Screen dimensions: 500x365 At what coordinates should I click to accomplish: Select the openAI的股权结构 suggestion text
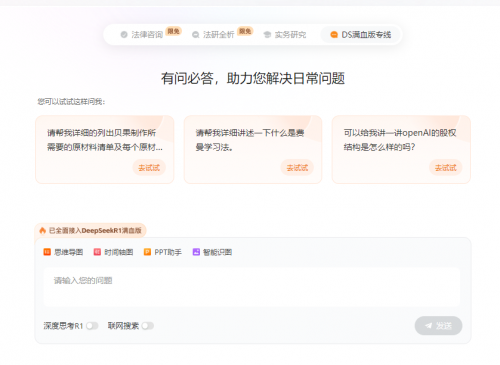[x=400, y=140]
